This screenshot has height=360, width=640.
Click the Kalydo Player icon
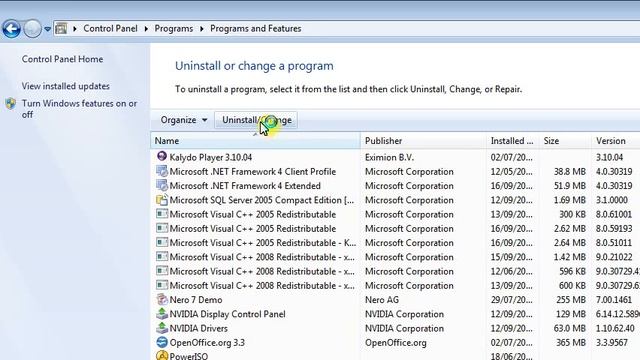[x=162, y=156]
